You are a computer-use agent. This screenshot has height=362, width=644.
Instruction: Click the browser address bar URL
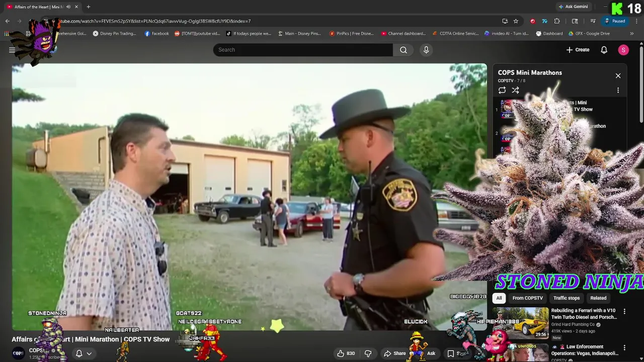pyautogui.click(x=156, y=21)
